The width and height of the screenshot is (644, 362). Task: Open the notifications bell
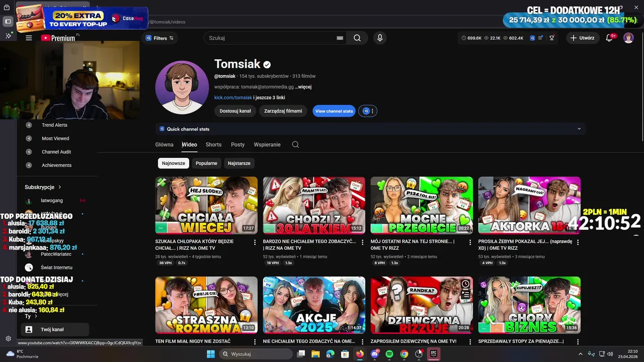609,38
